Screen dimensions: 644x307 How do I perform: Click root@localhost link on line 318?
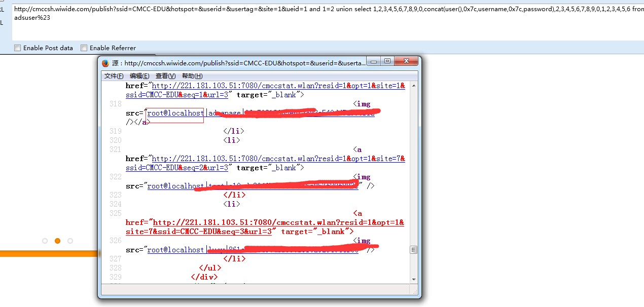[176, 113]
